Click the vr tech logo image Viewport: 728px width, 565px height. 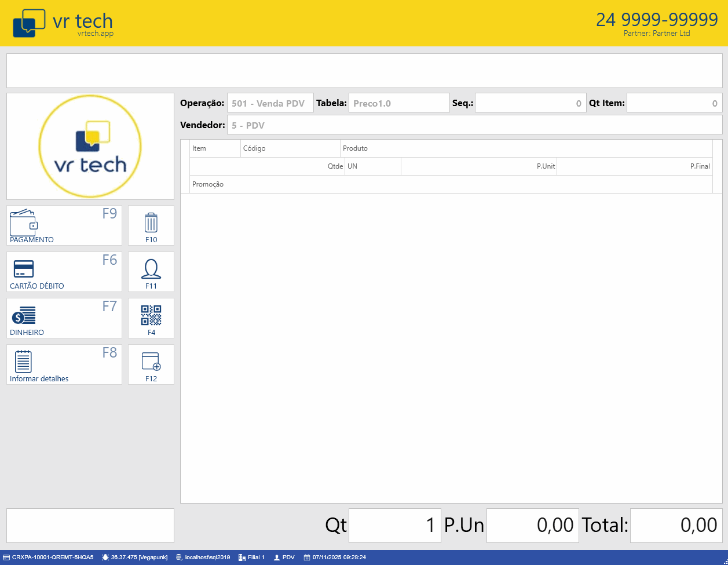tap(90, 147)
